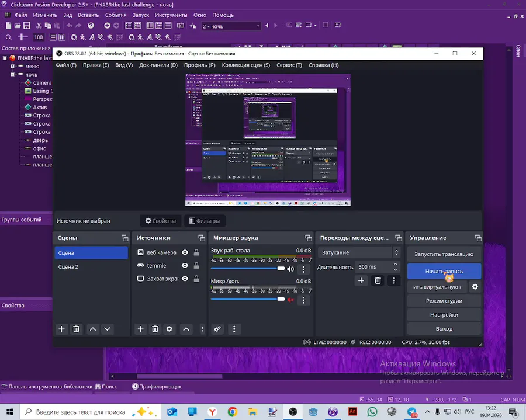Delete selected scene using trash icon in Сцены
The width and height of the screenshot is (526, 420).
click(76, 329)
